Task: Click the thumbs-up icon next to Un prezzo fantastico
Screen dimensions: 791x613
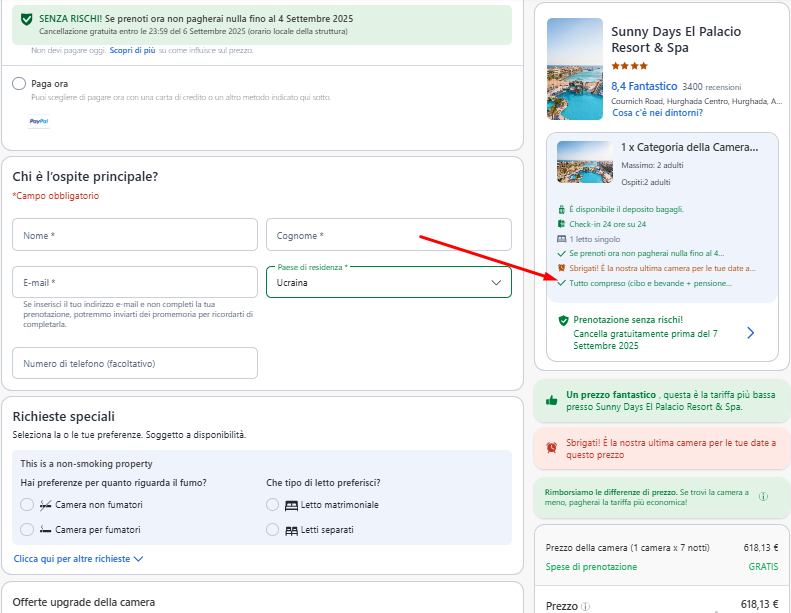Action: pyautogui.click(x=551, y=401)
